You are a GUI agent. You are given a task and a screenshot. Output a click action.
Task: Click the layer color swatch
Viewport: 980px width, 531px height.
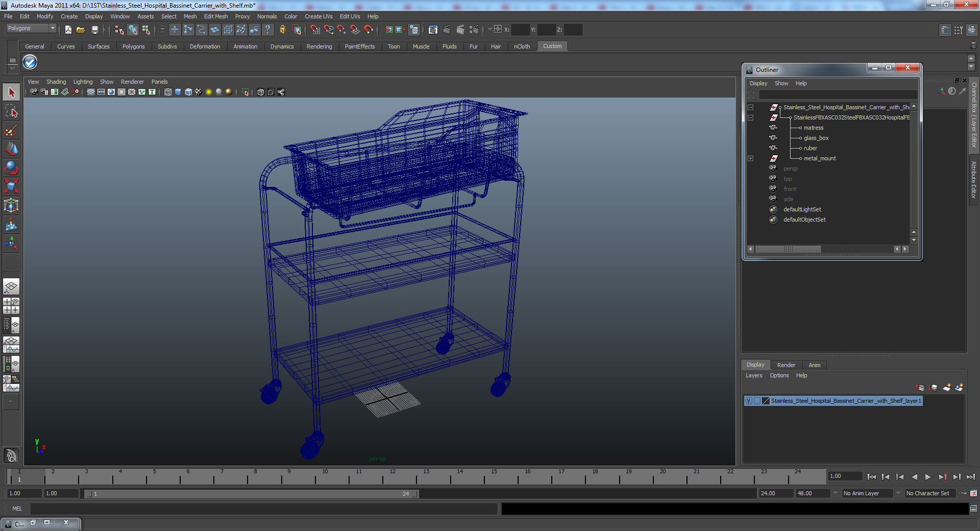pyautogui.click(x=766, y=401)
